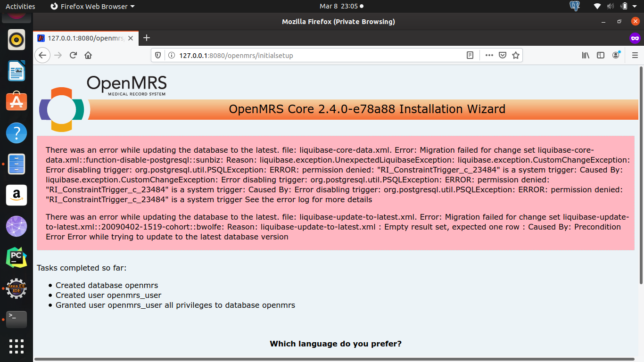
Task: Launch PyCharm from the dock
Action: coord(17,257)
